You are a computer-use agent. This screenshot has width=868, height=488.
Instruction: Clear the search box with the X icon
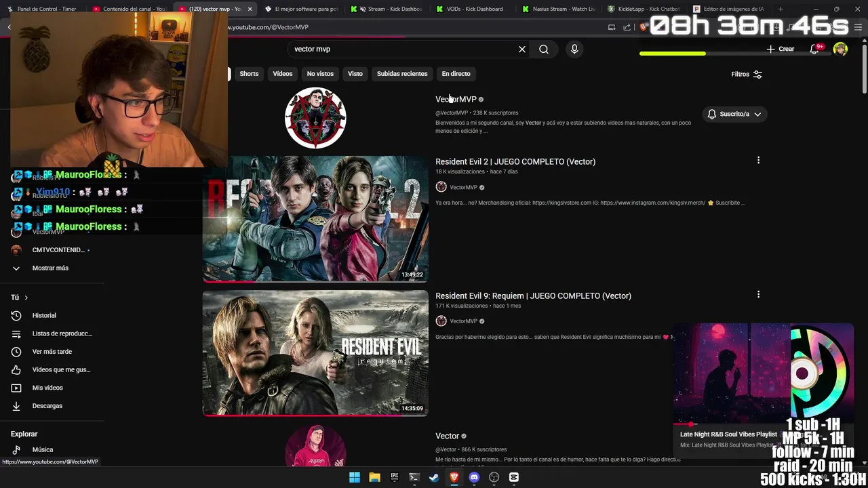pos(522,49)
